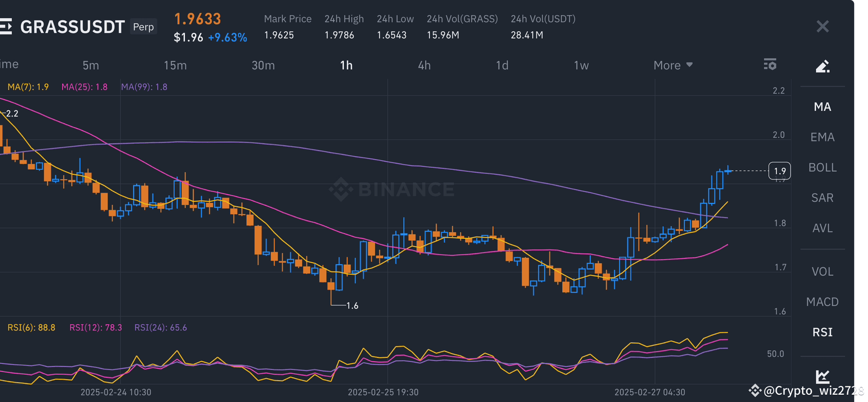Click the 1.6 low price marker on chart
Image resolution: width=868 pixels, height=402 pixels.
point(352,305)
